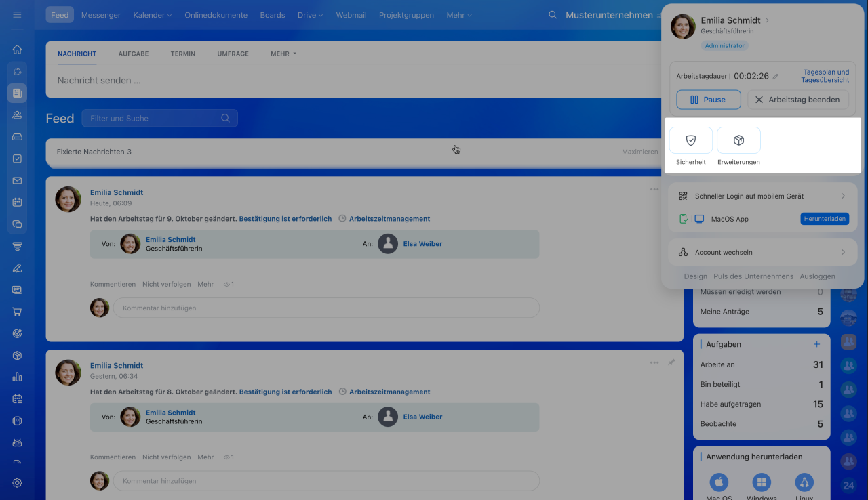Screen dimensions: 868x500
Task: Open Elsa Weiber's profile in today's post
Action: coord(422,244)
